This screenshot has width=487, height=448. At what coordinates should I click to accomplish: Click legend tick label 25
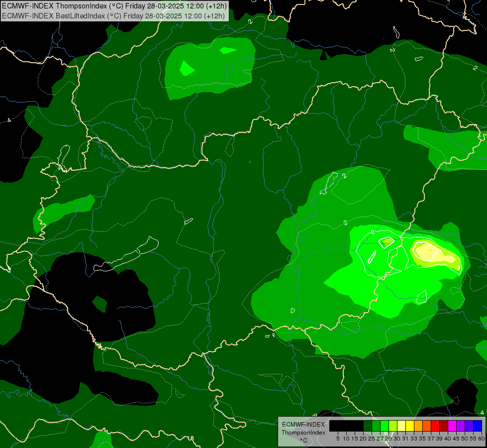(372, 439)
